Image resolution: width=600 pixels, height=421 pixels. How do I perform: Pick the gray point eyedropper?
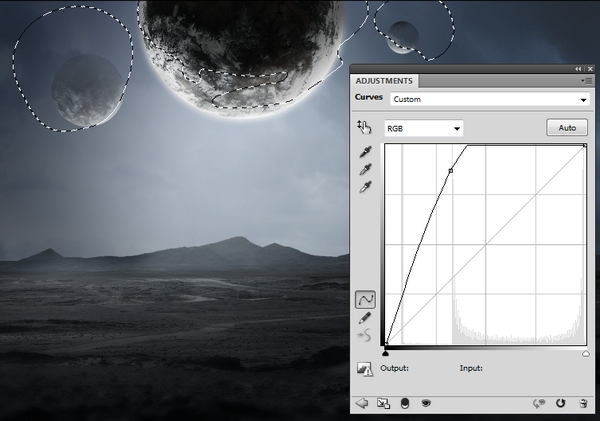click(x=365, y=170)
